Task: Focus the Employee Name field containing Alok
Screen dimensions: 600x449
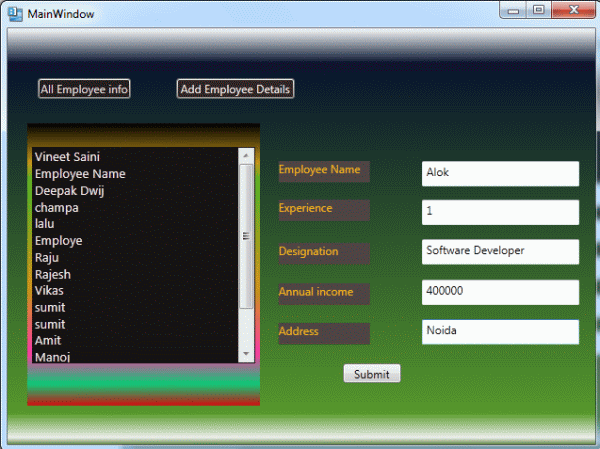Action: 500,174
